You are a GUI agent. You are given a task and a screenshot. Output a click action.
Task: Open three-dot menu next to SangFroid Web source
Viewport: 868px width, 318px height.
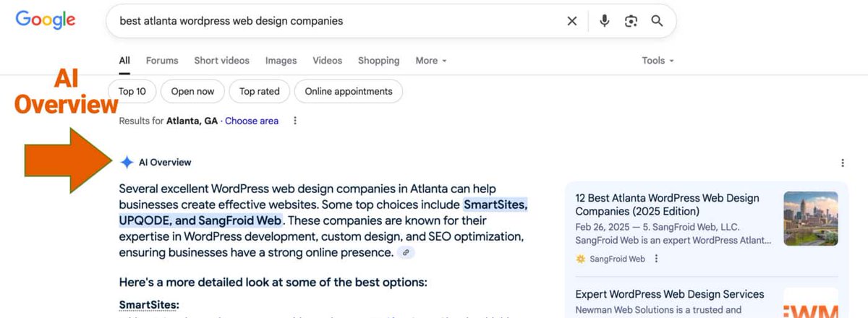[657, 259]
